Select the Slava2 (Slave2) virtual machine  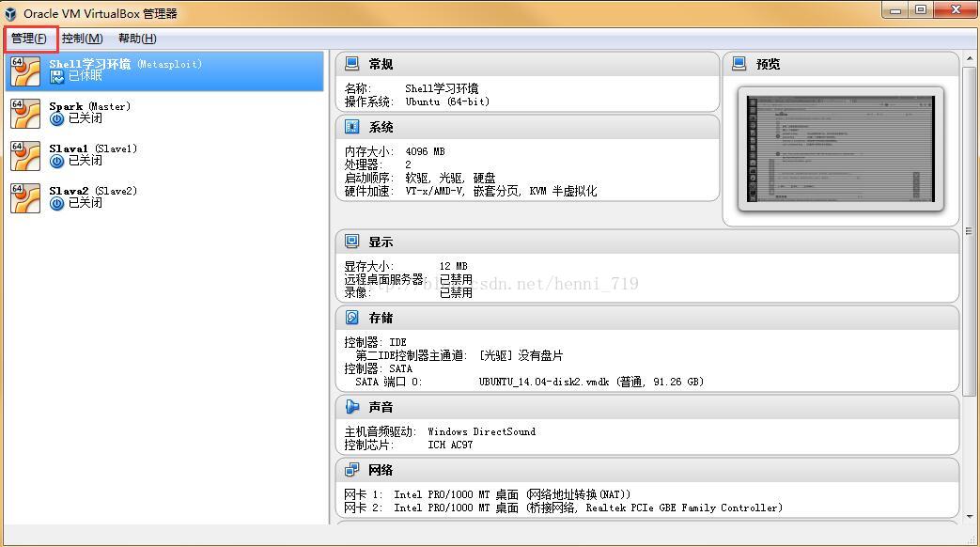[164, 197]
